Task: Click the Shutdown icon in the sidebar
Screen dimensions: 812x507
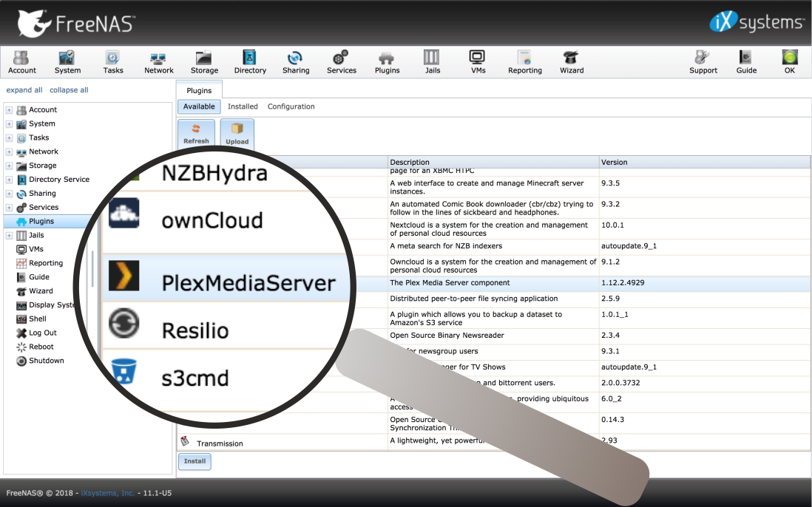Action: [21, 361]
